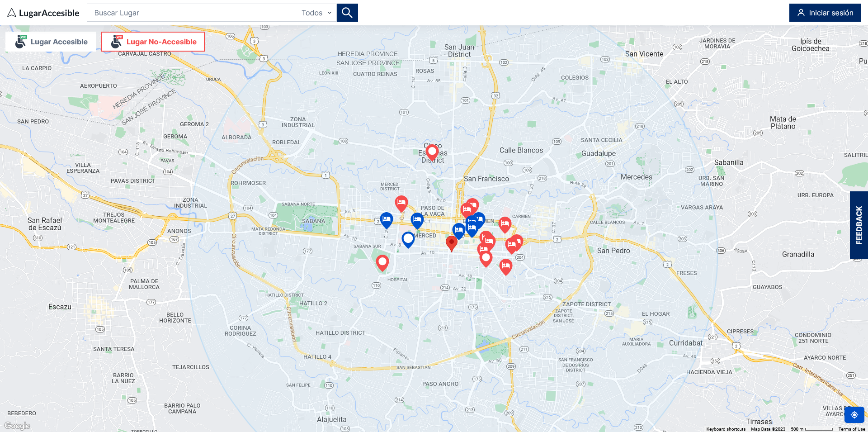The width and height of the screenshot is (868, 432).
Task: Select blue circle marker beside MERCED label
Action: [x=408, y=239]
